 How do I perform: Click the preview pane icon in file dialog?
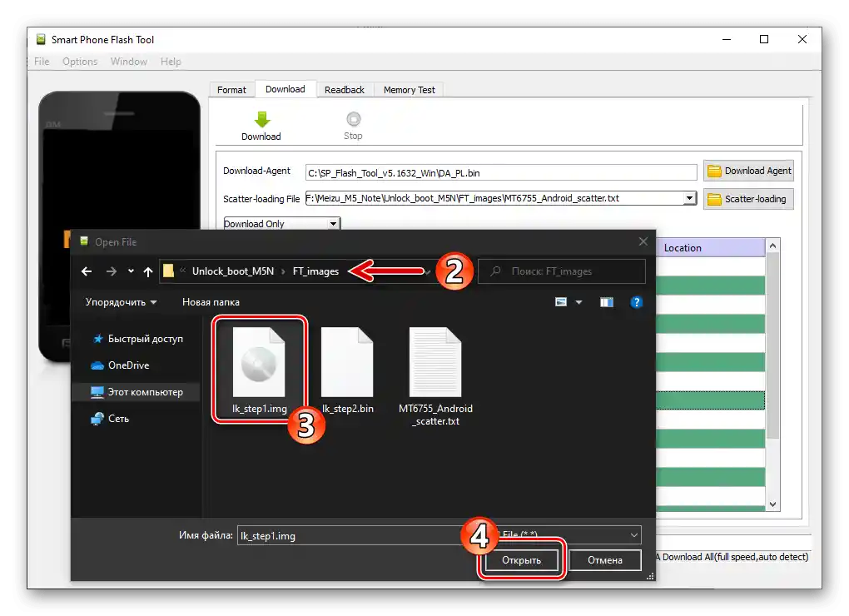606,301
